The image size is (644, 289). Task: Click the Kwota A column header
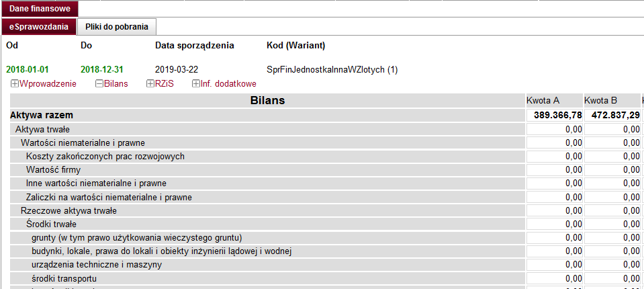(x=544, y=101)
